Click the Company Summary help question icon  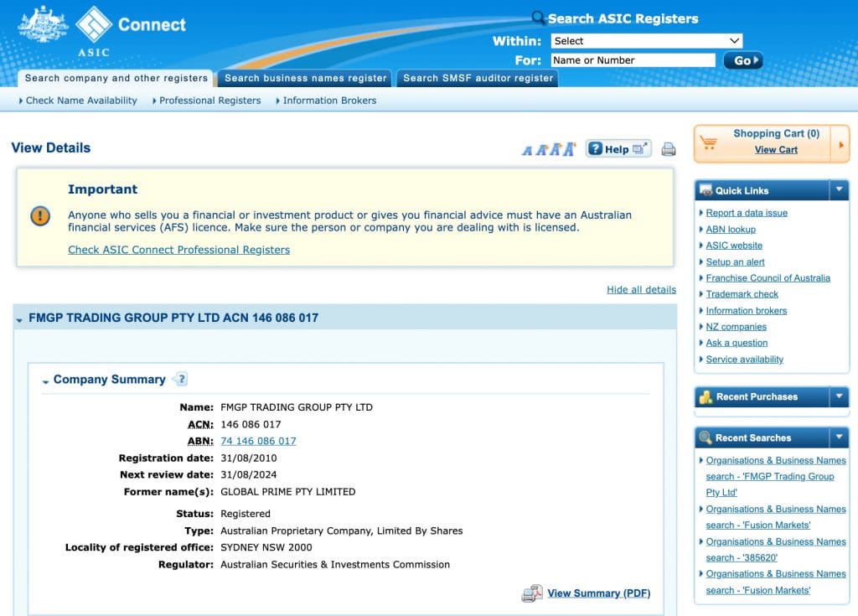[180, 379]
